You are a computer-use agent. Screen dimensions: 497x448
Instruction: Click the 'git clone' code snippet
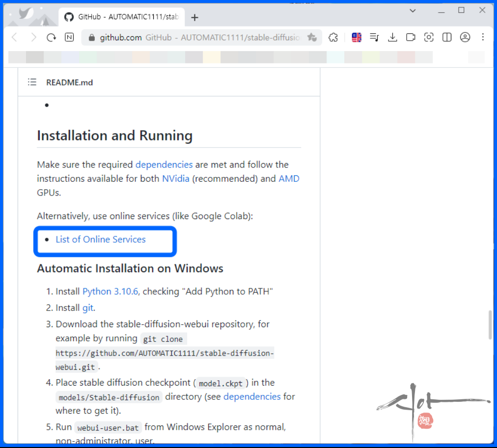pyautogui.click(x=163, y=339)
